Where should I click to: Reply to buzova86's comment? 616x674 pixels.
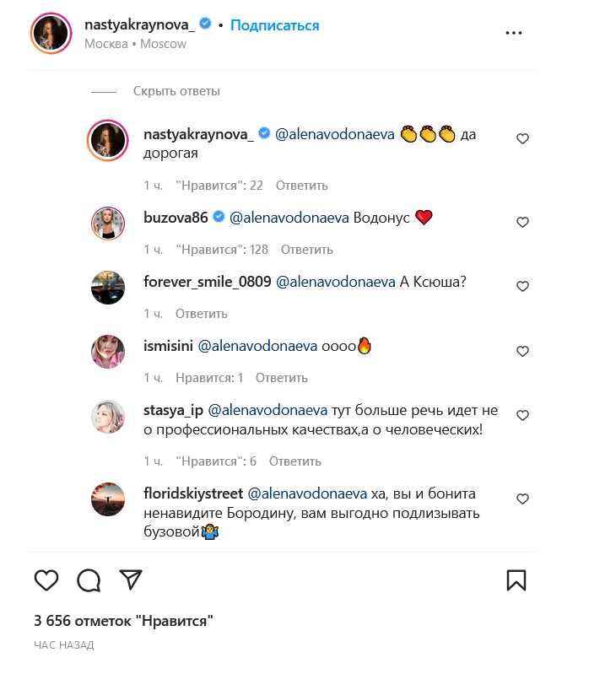(307, 250)
